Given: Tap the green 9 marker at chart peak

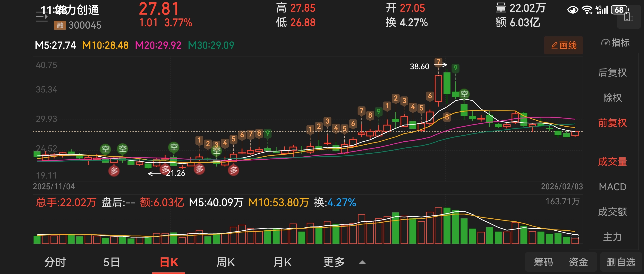Looking at the screenshot, I should 455,68.
